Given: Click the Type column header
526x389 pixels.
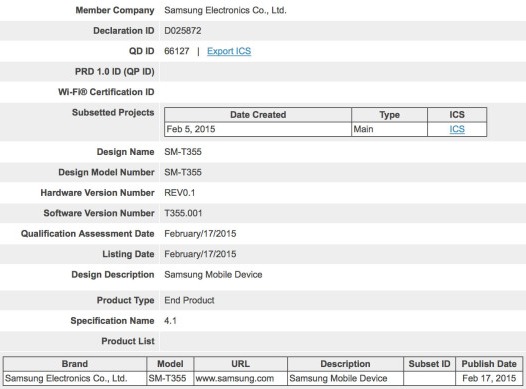Looking at the screenshot, I should coord(389,115).
